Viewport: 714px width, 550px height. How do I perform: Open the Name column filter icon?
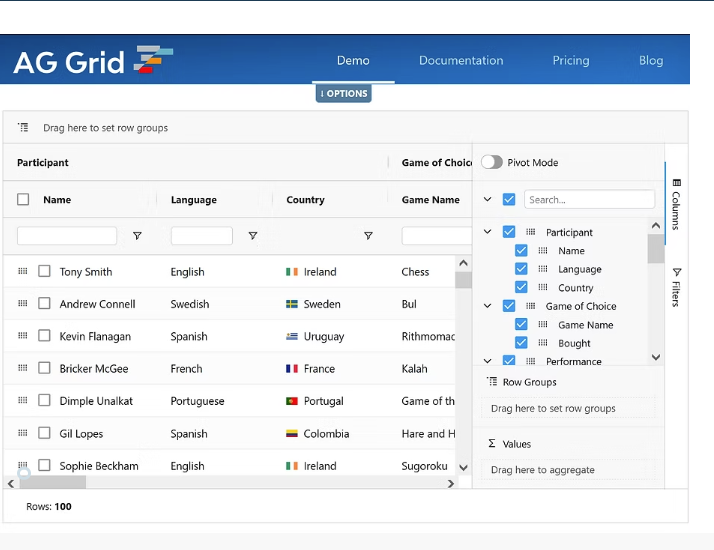click(137, 235)
